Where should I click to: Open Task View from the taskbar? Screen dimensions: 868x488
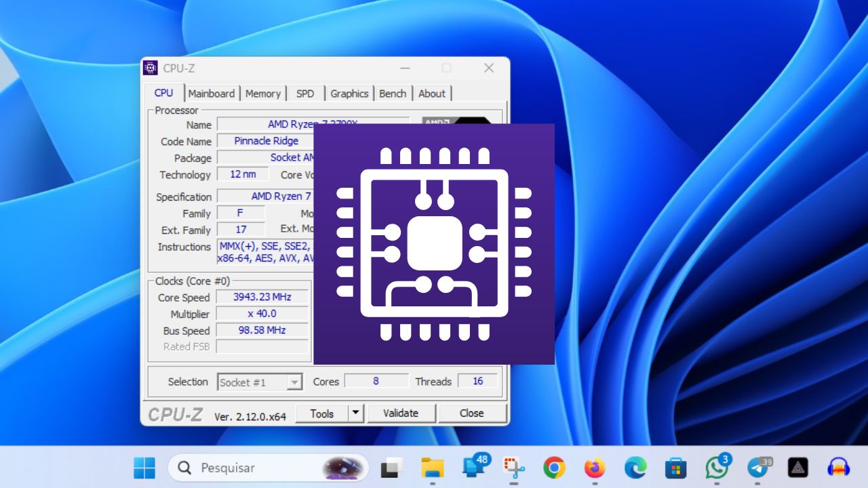[x=391, y=468]
